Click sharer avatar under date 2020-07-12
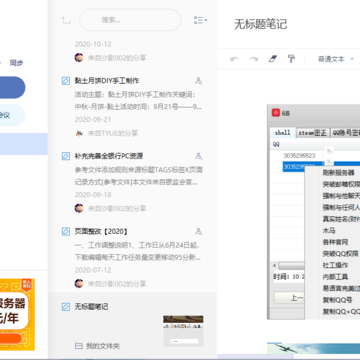 [x=79, y=284]
